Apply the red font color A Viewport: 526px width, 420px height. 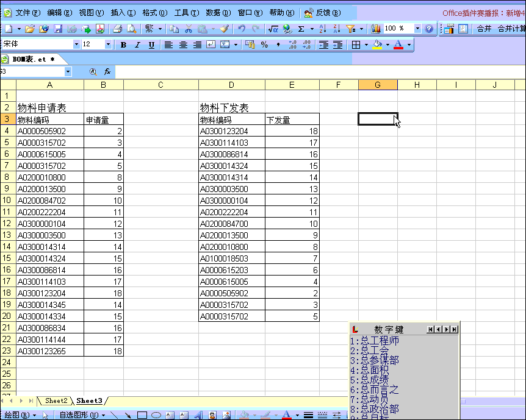click(398, 44)
